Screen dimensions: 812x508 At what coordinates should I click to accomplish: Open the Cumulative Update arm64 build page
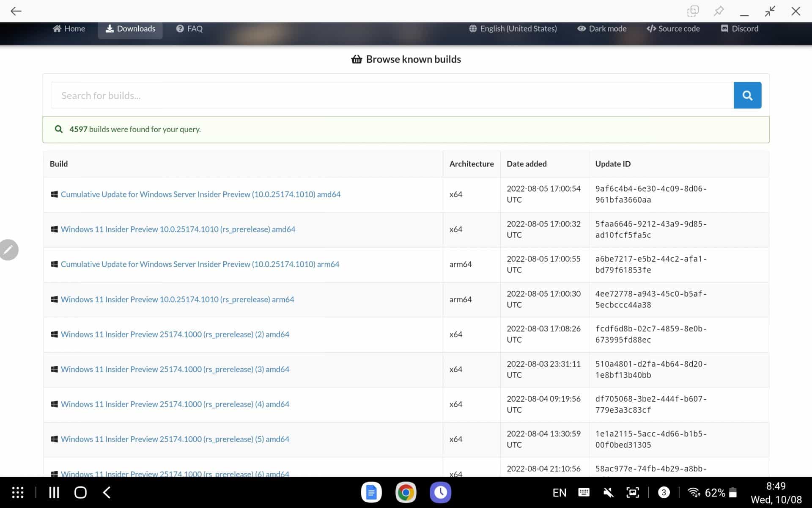point(200,264)
